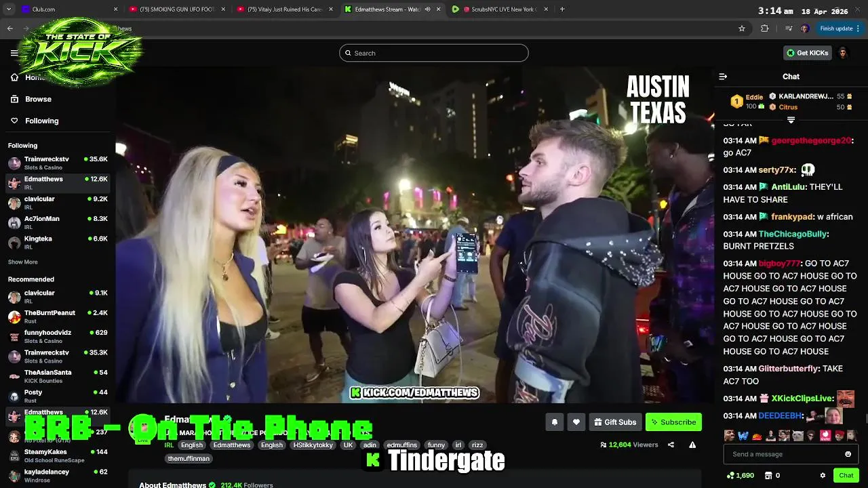This screenshot has height=488, width=868.
Task: Open the emoji picker in chat
Action: pyautogui.click(x=848, y=454)
